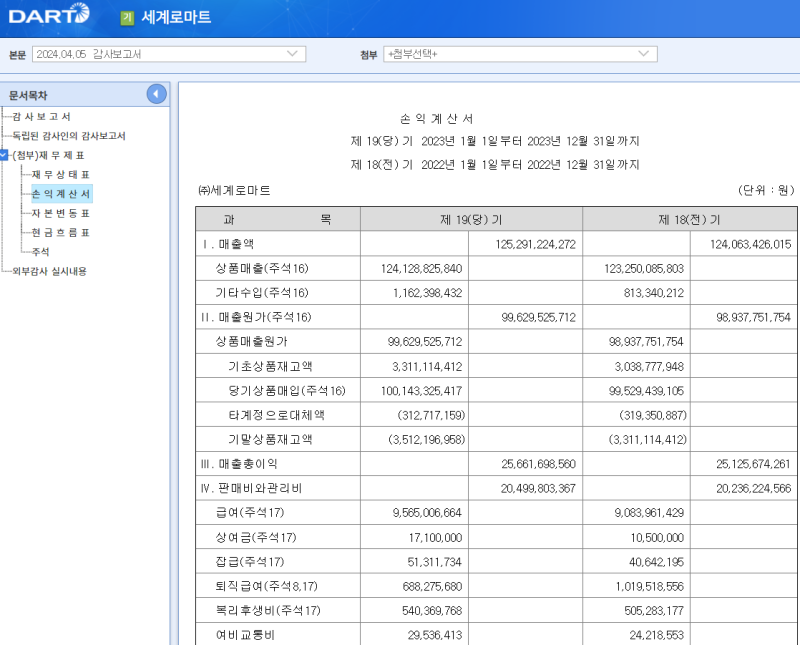Click the value 813,340,212
This screenshot has height=645, width=800.
coord(654,293)
